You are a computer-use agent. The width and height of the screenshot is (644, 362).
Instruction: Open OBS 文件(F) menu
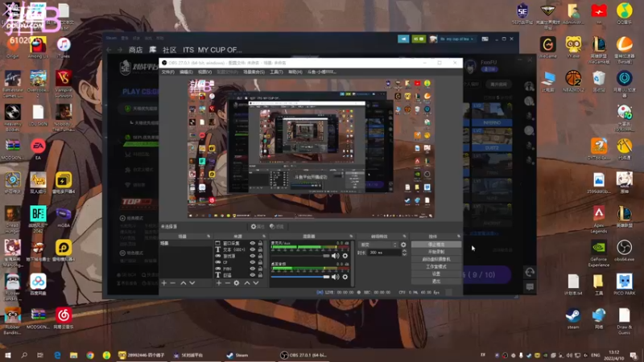pos(168,72)
